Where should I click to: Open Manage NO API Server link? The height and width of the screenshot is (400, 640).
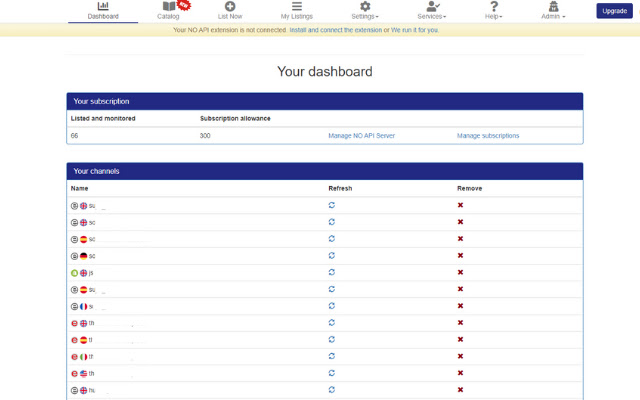pos(362,135)
